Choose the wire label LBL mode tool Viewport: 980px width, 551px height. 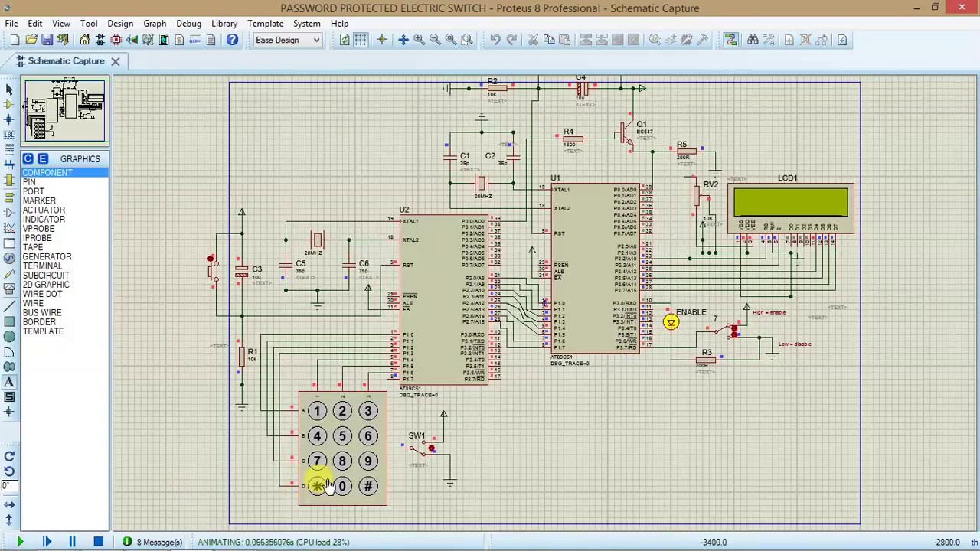tap(9, 135)
